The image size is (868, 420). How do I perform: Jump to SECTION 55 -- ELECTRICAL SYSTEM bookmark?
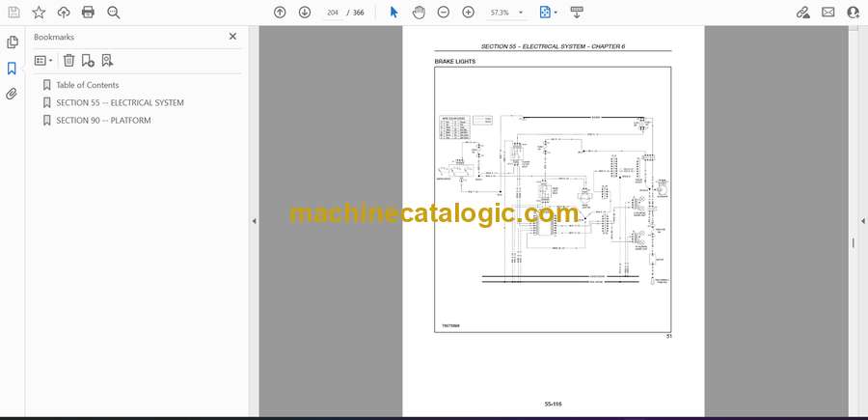click(x=121, y=102)
